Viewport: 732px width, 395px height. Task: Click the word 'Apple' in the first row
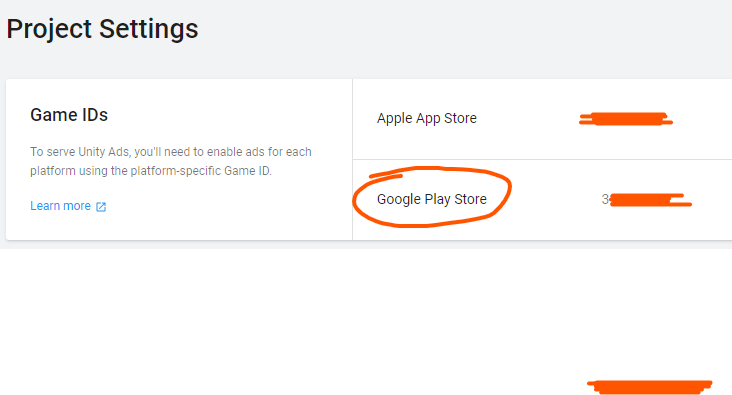coord(394,119)
